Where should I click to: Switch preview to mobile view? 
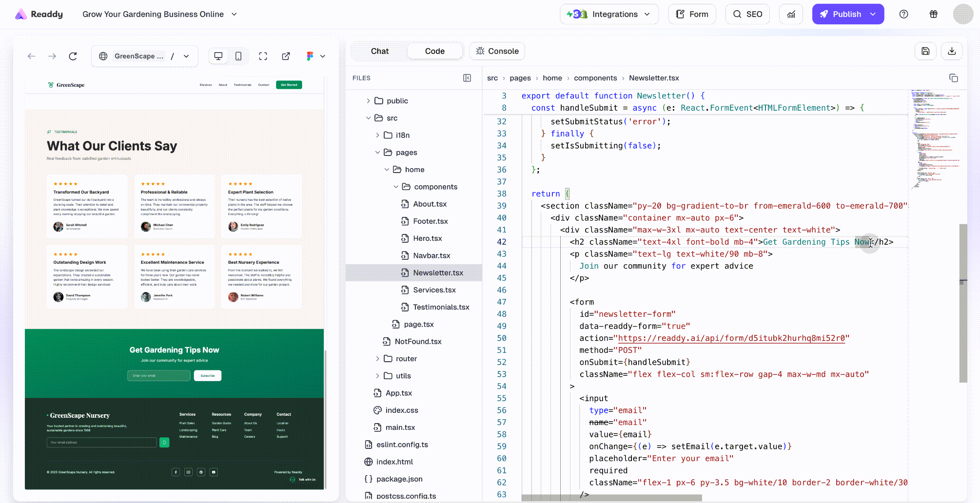point(238,56)
